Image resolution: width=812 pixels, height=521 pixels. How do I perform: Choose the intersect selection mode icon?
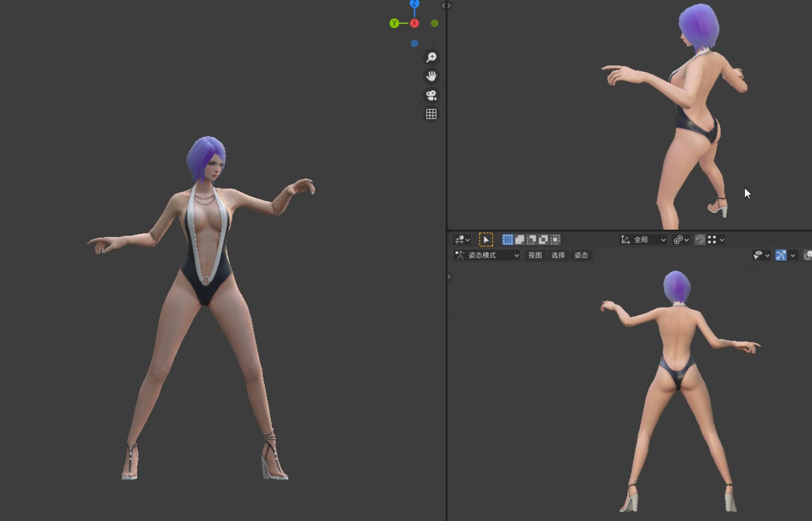tap(555, 240)
